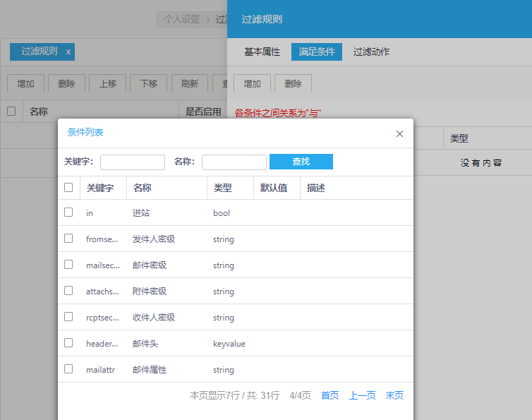Go to 上一页 previous page
Viewport: 532px width, 420px height.
pos(362,396)
